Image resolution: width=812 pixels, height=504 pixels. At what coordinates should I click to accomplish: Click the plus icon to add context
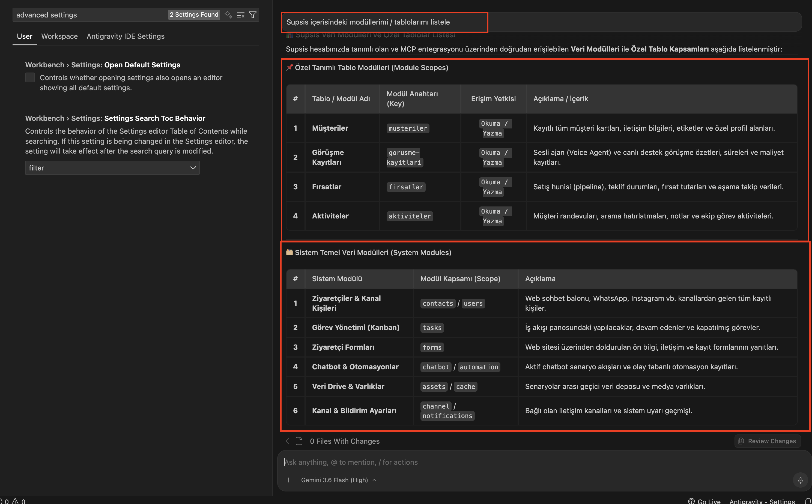click(x=289, y=480)
